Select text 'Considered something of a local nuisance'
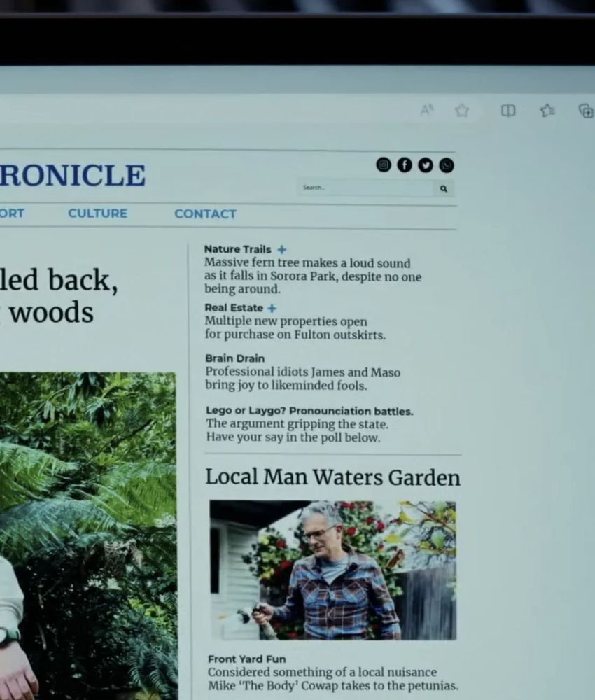This screenshot has width=595, height=700. point(322,672)
